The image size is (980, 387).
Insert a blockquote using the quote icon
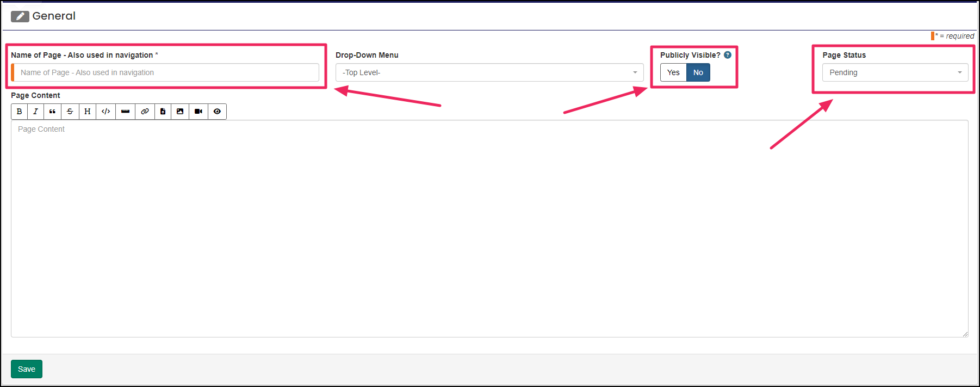coord(53,112)
